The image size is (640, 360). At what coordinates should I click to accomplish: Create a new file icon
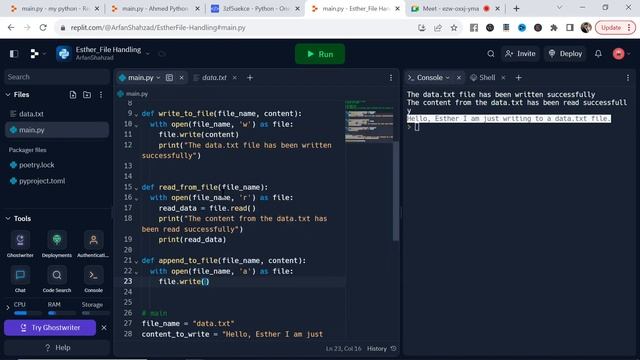point(73,95)
